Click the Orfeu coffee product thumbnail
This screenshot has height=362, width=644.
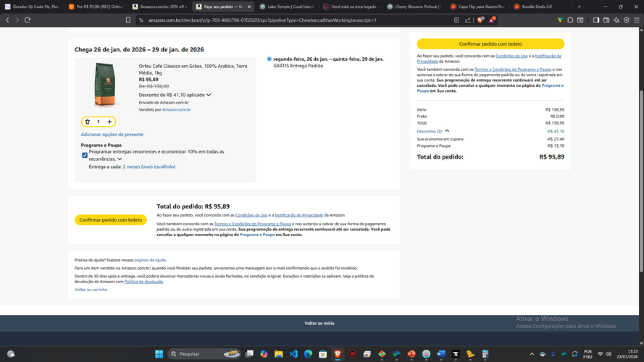(x=105, y=84)
